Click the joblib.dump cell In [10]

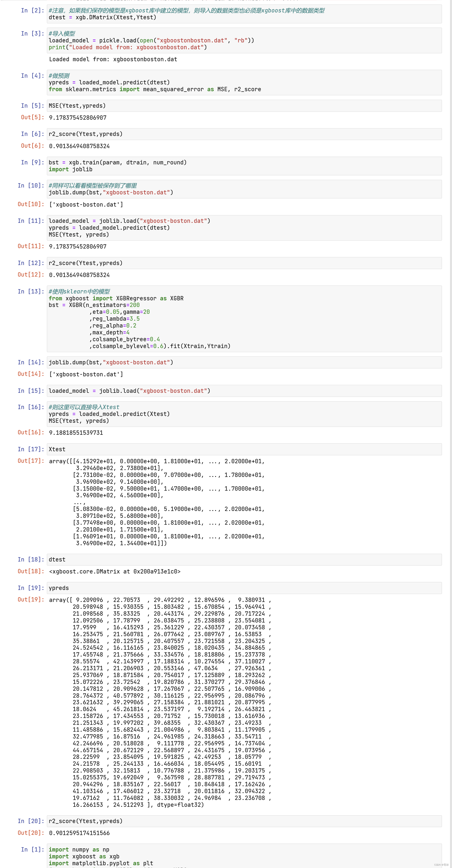pyautogui.click(x=244, y=189)
